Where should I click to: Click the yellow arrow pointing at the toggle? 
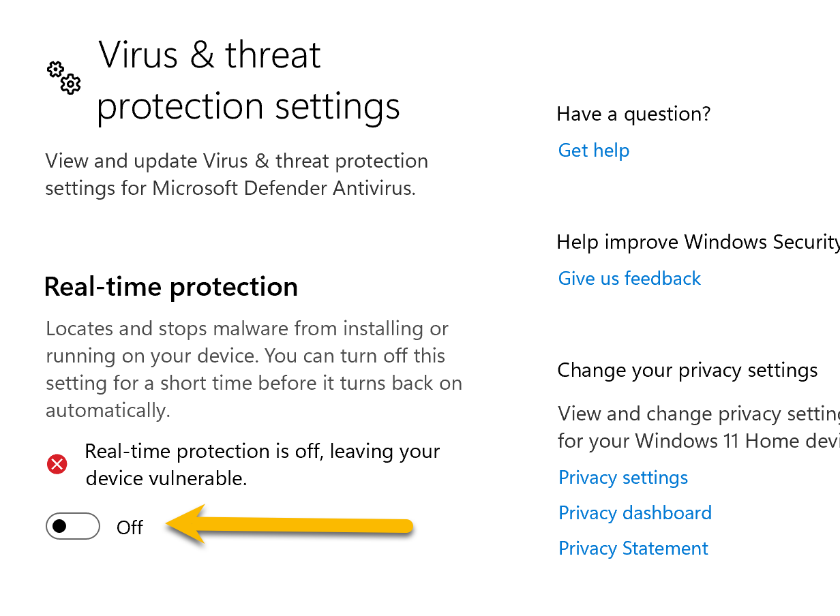coord(286,526)
